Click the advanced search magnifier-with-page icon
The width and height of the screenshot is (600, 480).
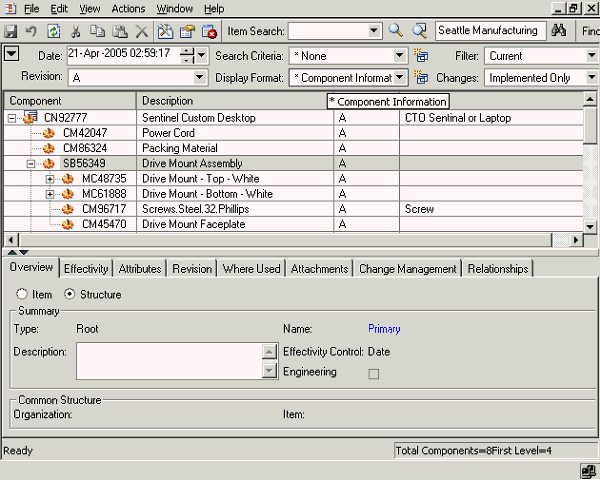tap(420, 31)
